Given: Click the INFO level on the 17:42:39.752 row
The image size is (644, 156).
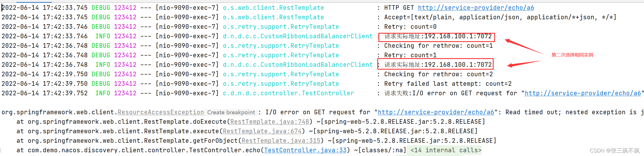Looking at the screenshot, I should pos(103,93).
